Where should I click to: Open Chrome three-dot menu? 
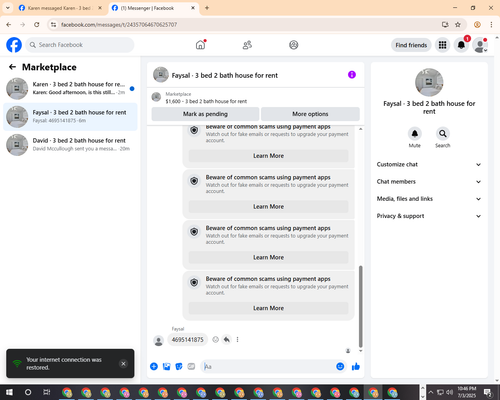click(x=491, y=24)
